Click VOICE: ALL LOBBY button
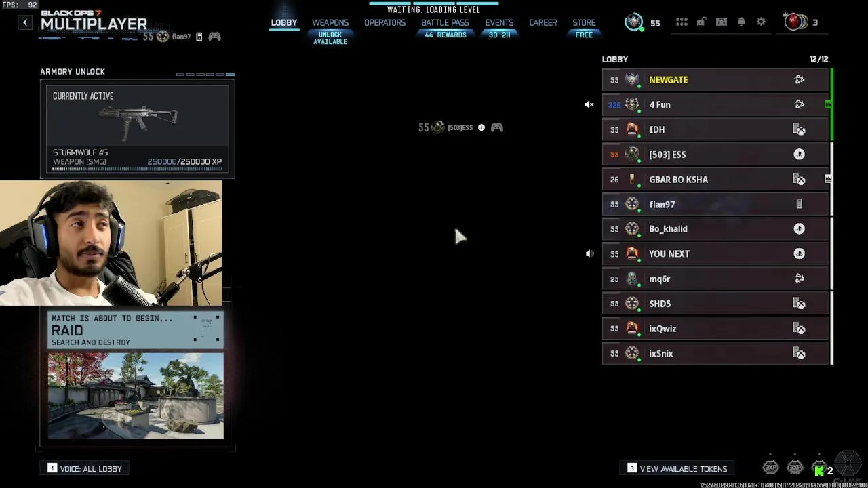This screenshot has width=868, height=488. pos(85,468)
